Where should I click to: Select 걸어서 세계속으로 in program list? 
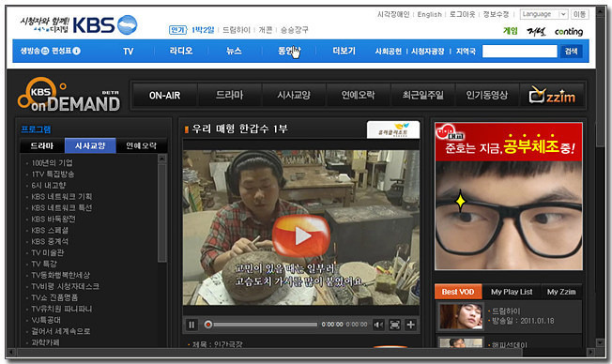tap(61, 331)
